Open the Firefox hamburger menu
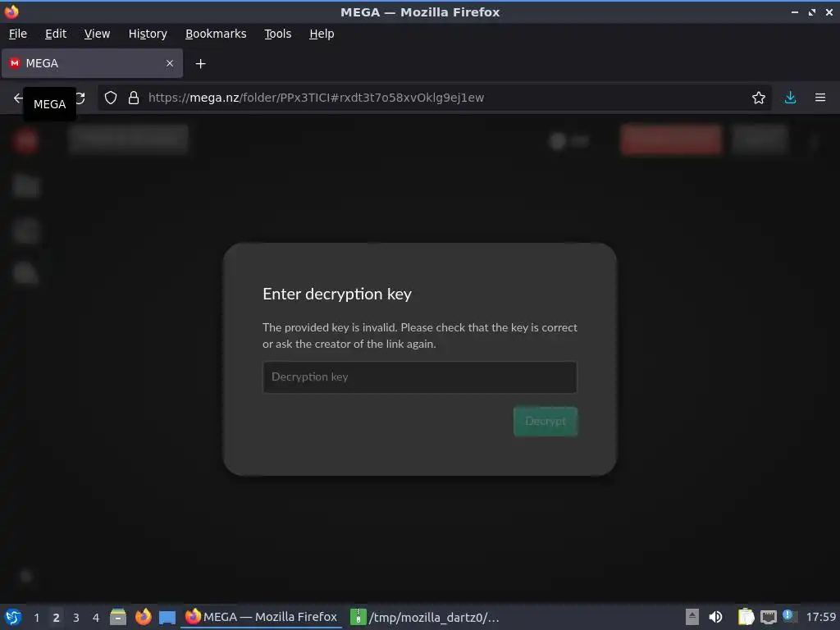 pyautogui.click(x=819, y=98)
